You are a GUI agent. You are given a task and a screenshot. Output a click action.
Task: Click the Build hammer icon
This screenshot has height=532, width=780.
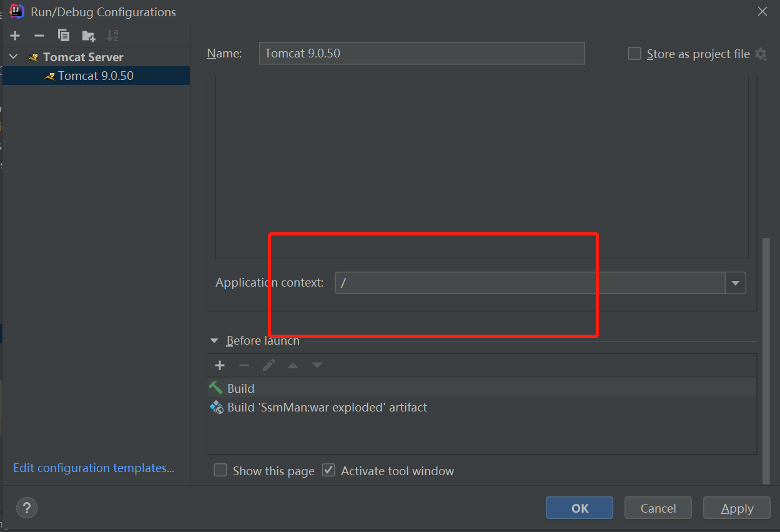pos(216,388)
